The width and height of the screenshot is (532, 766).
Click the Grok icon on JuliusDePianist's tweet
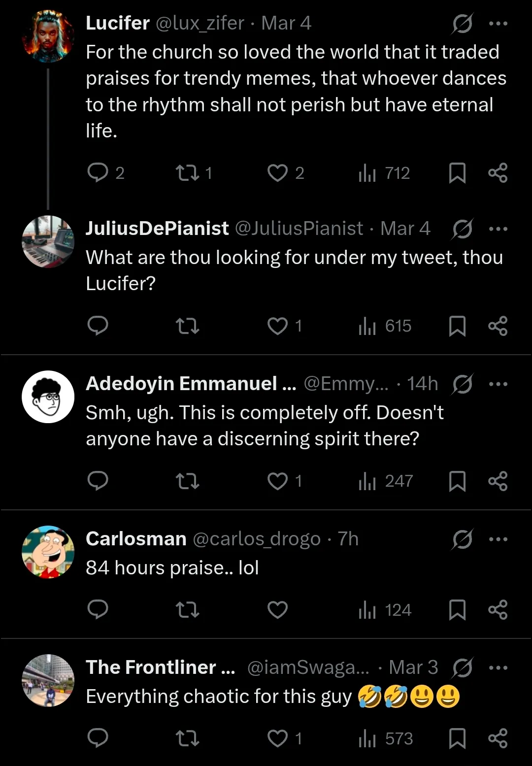[x=462, y=229]
